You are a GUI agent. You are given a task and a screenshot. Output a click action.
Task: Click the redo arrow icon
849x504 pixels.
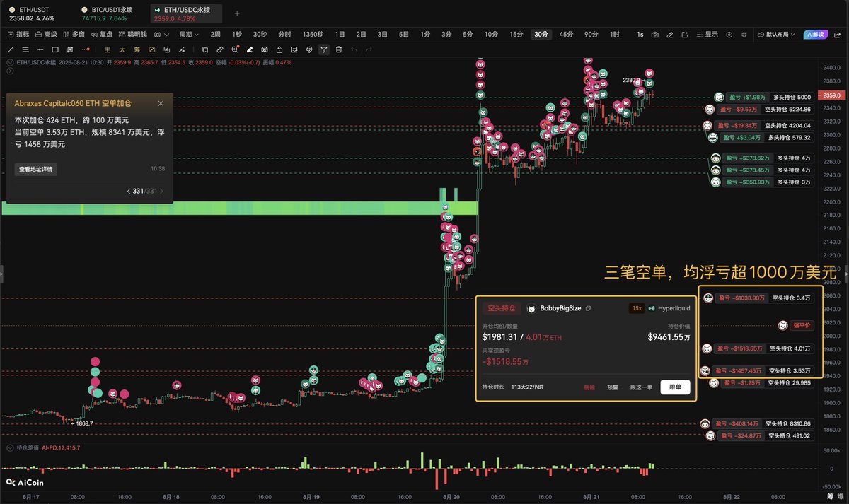pos(369,49)
